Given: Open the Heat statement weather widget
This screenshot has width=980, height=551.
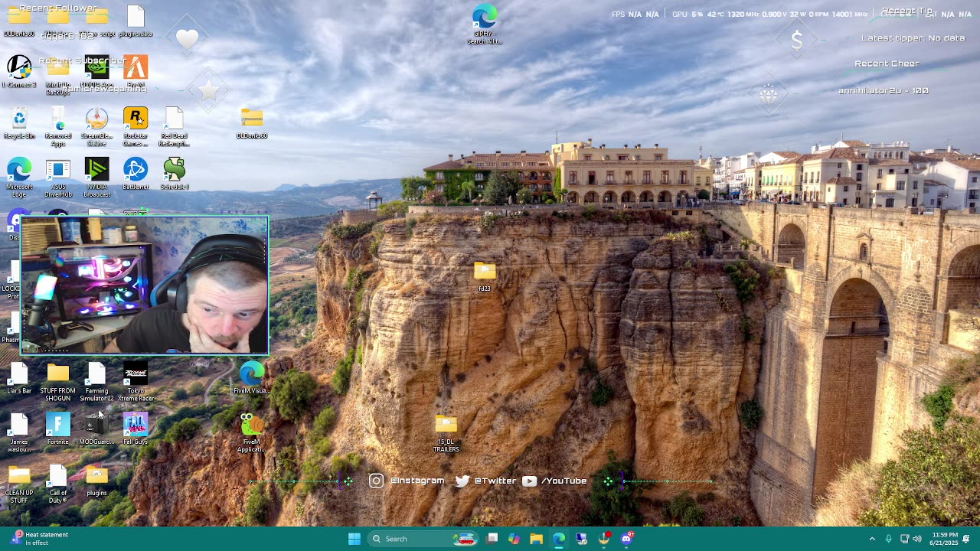Looking at the screenshot, I should pyautogui.click(x=40, y=539).
